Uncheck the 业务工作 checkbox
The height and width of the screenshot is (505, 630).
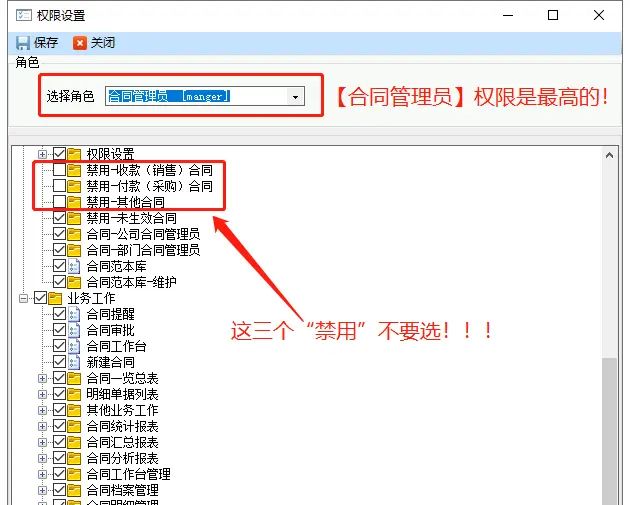(41, 298)
